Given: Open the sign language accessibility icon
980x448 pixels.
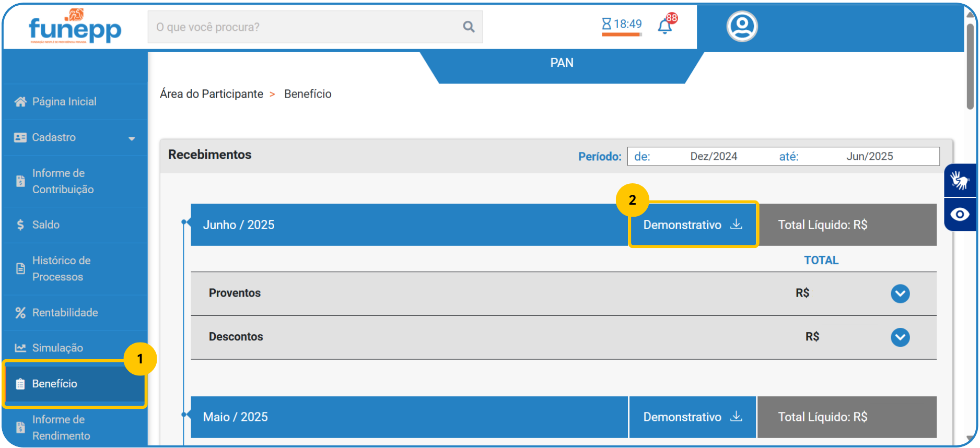Looking at the screenshot, I should point(960,181).
